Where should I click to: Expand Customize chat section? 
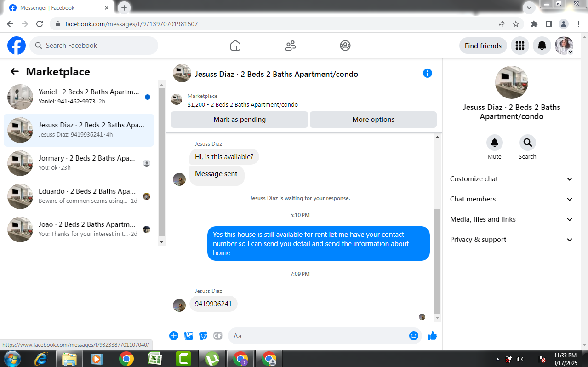(511, 179)
